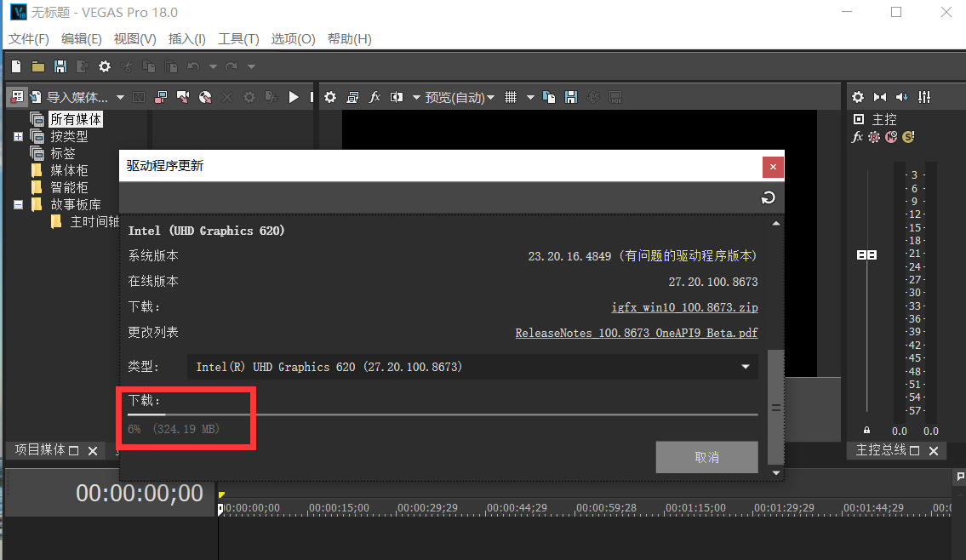966x560 pixels.
Task: Select 所有媒体 in media tree
Action: pyautogui.click(x=76, y=119)
